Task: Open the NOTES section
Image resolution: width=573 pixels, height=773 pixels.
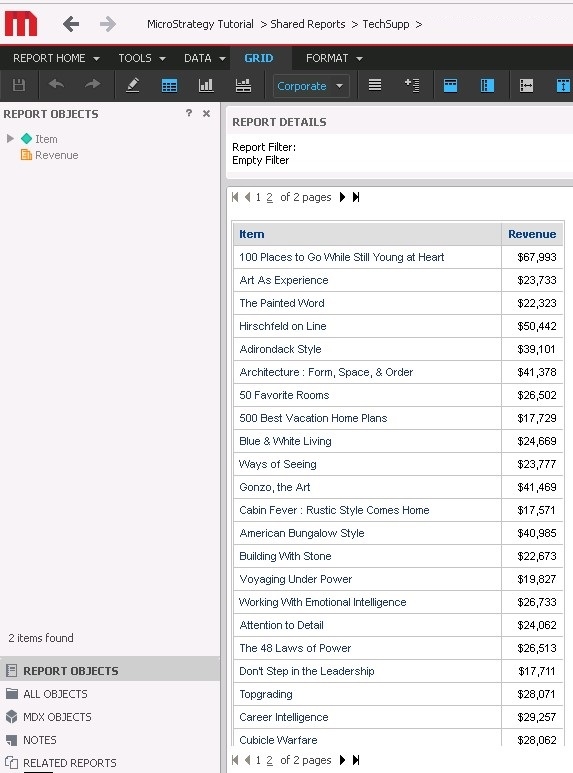Action: tap(110, 740)
